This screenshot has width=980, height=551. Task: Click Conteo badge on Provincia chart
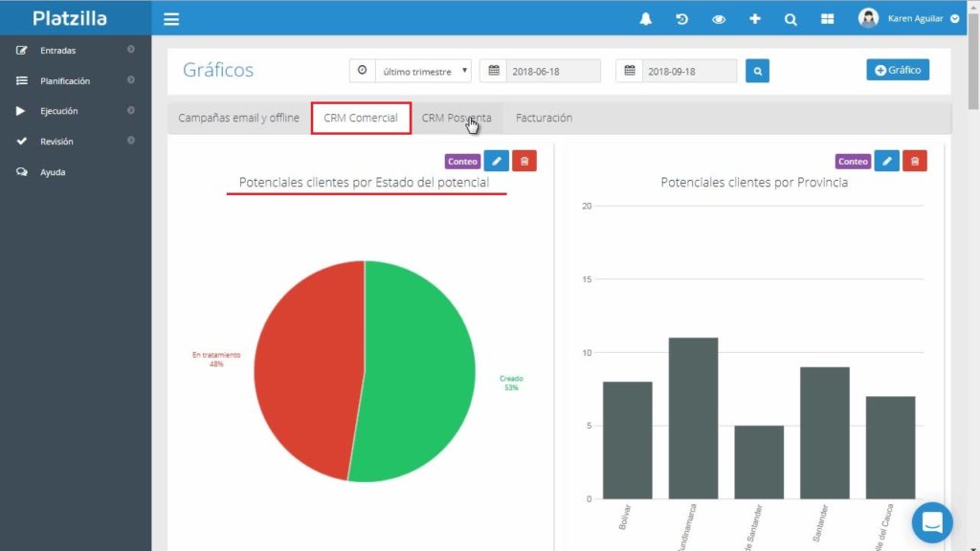[x=853, y=161]
